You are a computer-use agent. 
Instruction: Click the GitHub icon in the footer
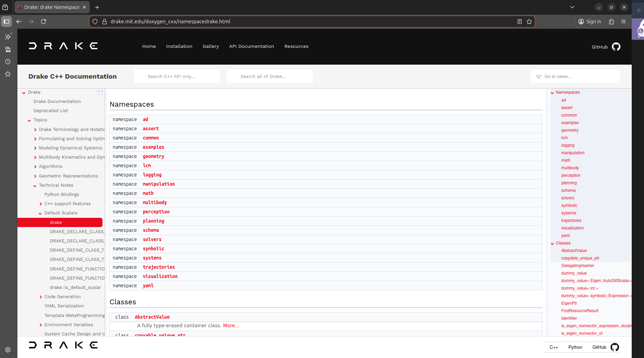tap(615, 347)
